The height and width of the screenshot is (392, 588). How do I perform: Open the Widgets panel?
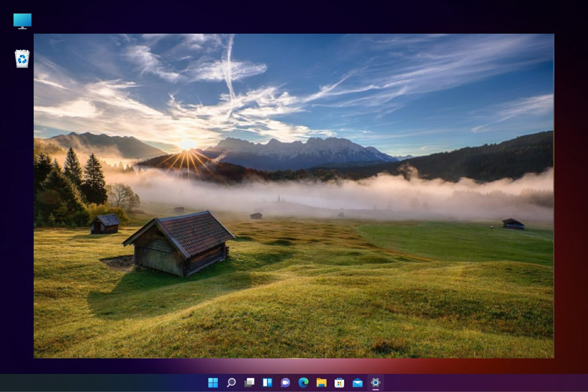(268, 383)
